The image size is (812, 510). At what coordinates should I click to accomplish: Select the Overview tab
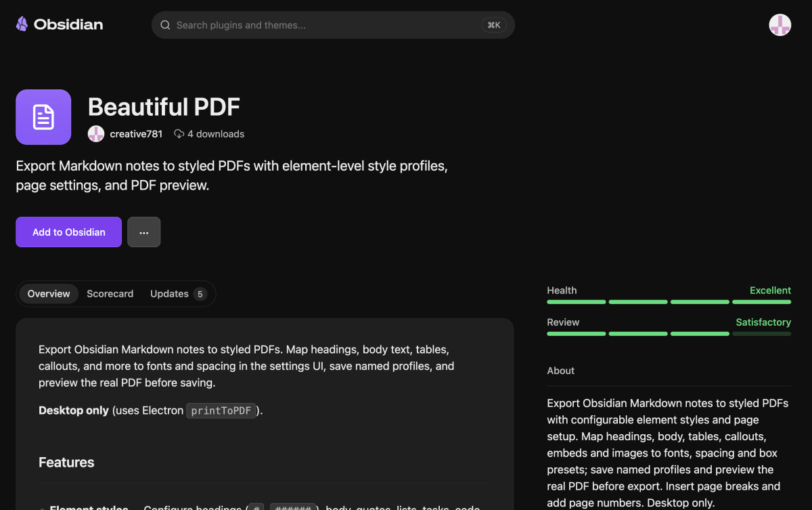(x=49, y=294)
